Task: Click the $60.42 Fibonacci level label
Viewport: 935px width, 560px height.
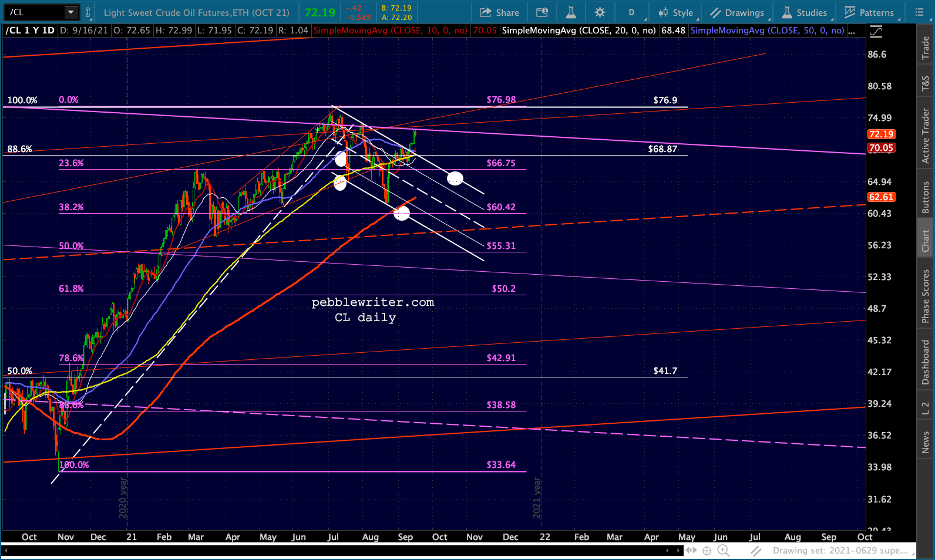Action: click(501, 207)
